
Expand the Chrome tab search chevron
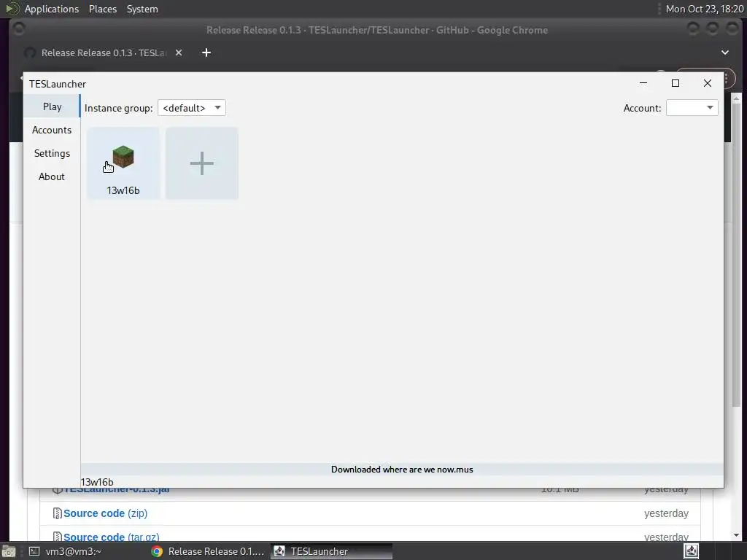tap(724, 52)
